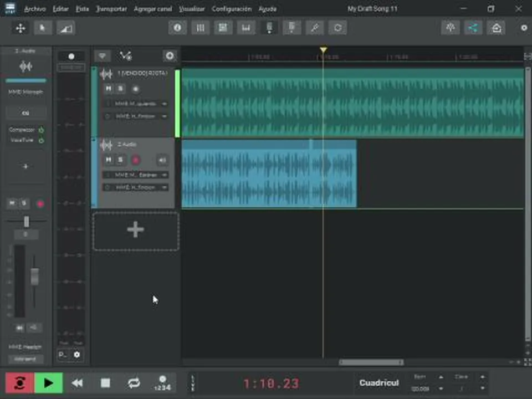Open track 1 input device dropdown
Viewport: 532px width, 399px height.
tap(135, 104)
